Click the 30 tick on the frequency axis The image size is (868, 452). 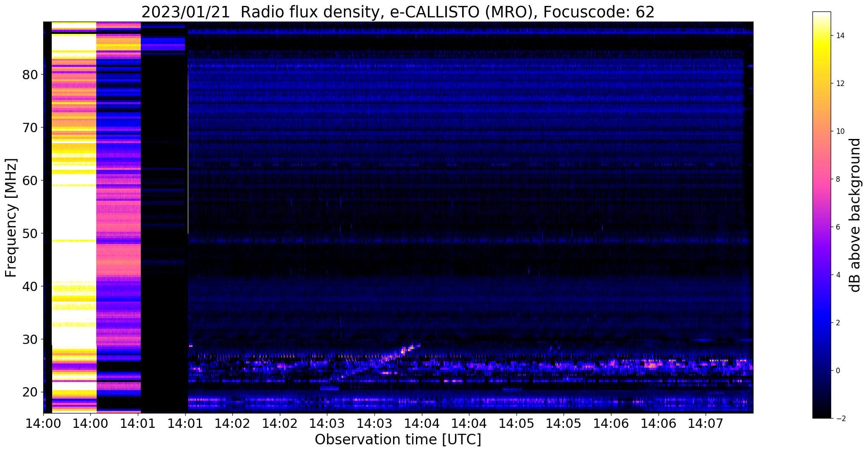[x=30, y=340]
